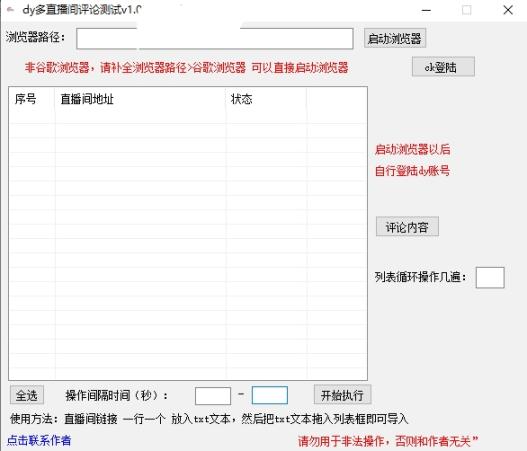Minimize the dy多直播间评论测试 window

(x=426, y=10)
